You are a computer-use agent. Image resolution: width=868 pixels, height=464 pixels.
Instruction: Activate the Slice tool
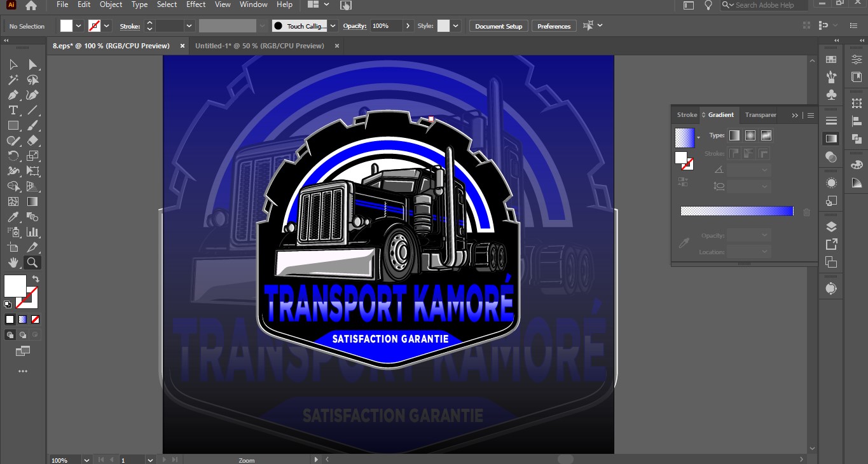pyautogui.click(x=32, y=247)
